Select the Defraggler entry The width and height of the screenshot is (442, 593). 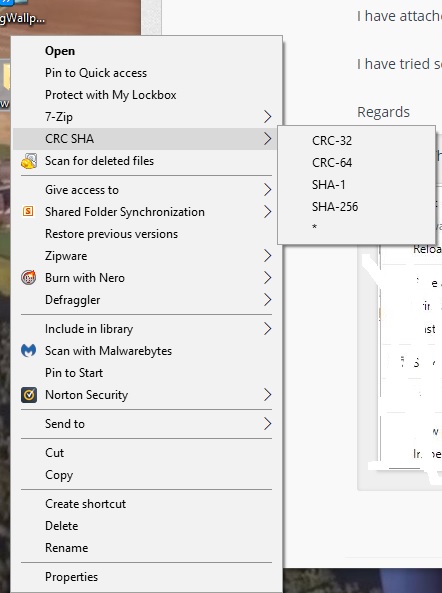147,300
